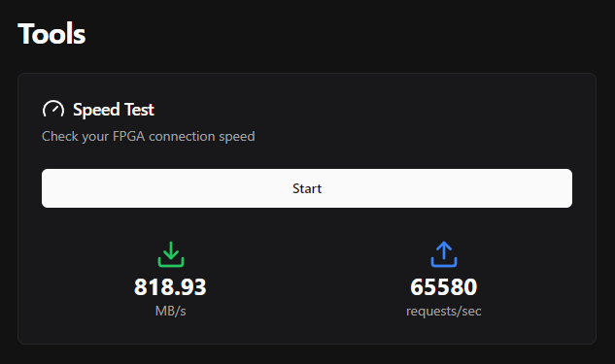Select the 65580 requests value
The height and width of the screenshot is (364, 615).
444,286
